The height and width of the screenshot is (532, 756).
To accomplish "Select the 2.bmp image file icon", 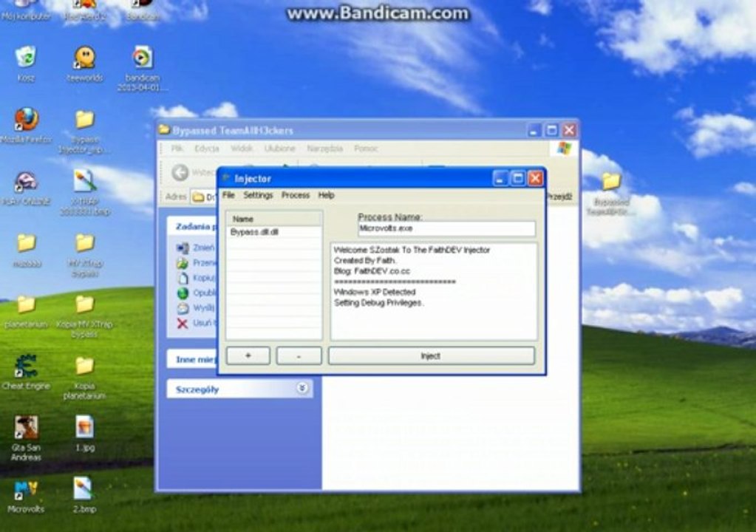I will pos(84,488).
